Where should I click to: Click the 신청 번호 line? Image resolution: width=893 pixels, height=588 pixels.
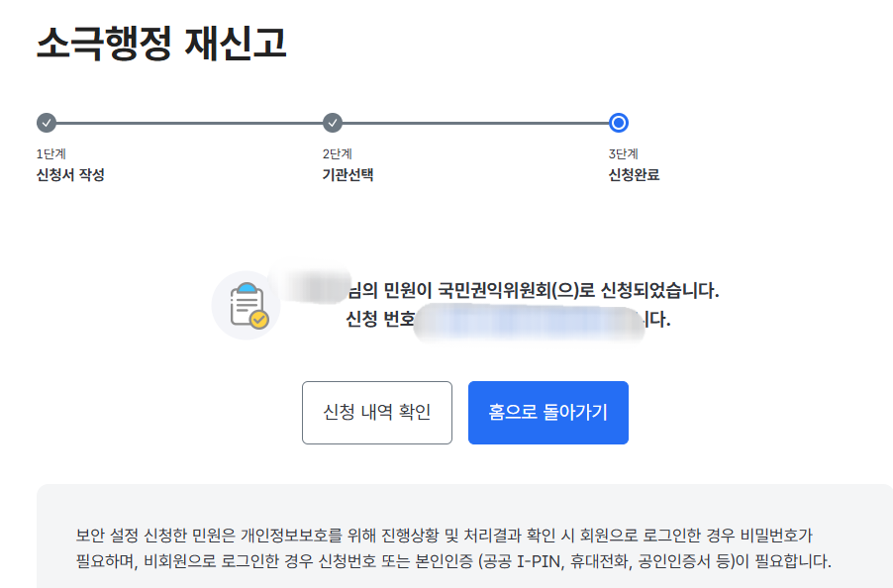pyautogui.click(x=508, y=320)
